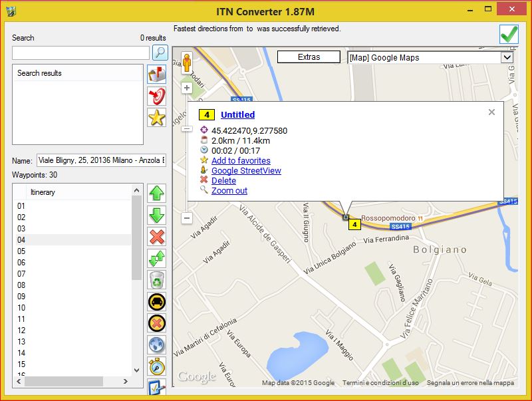Click the ITN Converter title bar app icon

(11, 11)
